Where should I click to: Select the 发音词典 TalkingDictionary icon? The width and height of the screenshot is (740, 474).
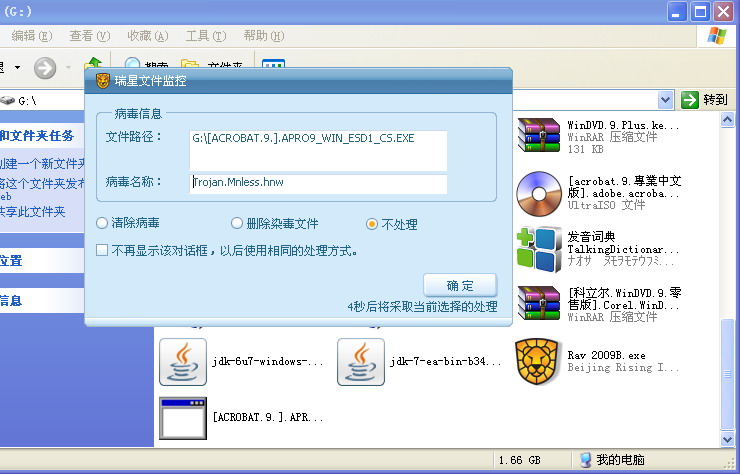pyautogui.click(x=538, y=249)
